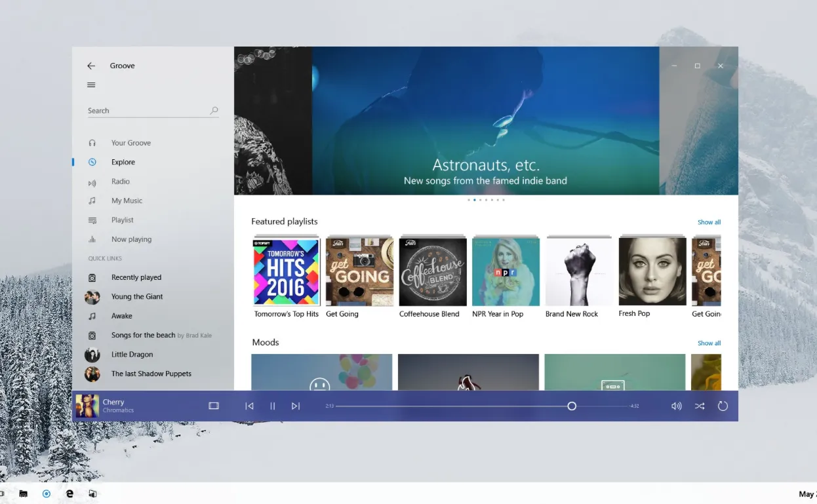Click the Chromatics artist name in player
The width and height of the screenshot is (817, 504).
coord(118,411)
